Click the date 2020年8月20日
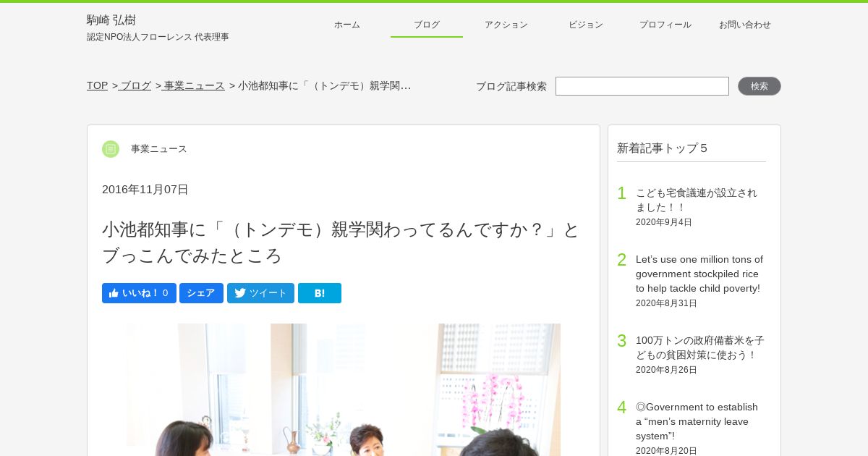The height and width of the screenshot is (456, 868). coord(666,451)
